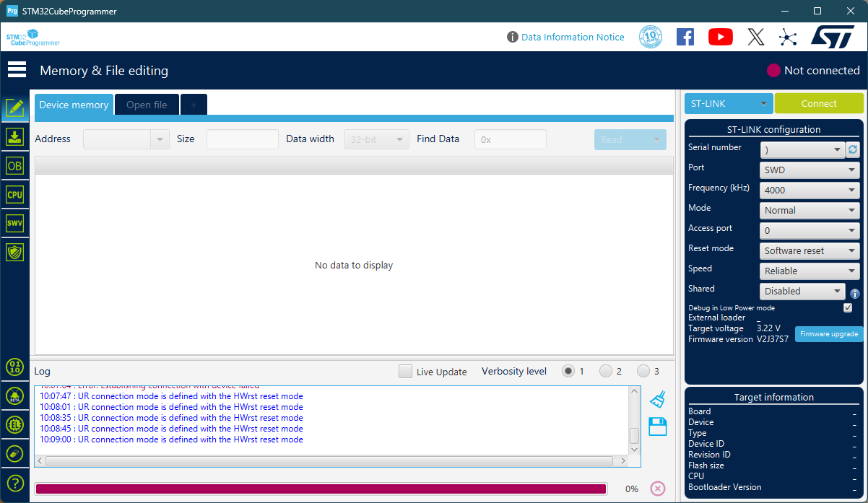Open the EL external loader icon
The height and width of the screenshot is (503, 868).
(x=14, y=424)
